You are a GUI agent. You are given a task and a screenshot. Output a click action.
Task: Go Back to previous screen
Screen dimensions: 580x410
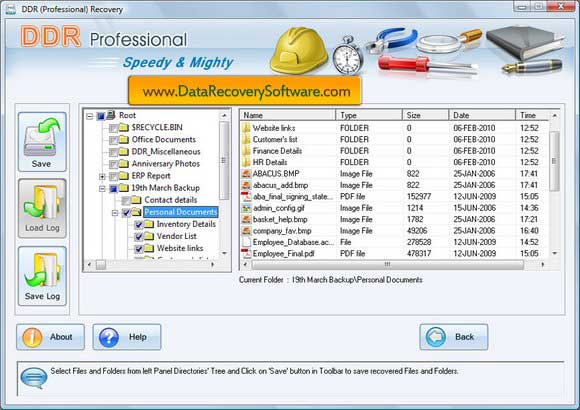454,337
